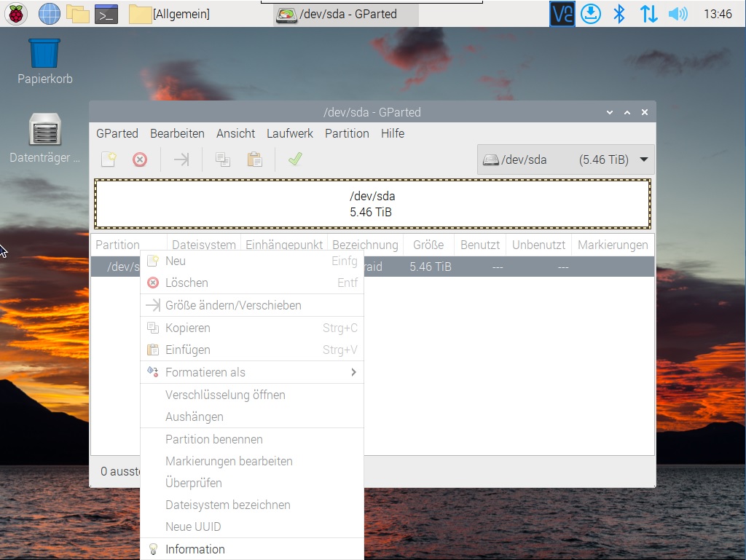Choose Löschen in the context menu
Screen dimensions: 746x560
tap(252, 283)
